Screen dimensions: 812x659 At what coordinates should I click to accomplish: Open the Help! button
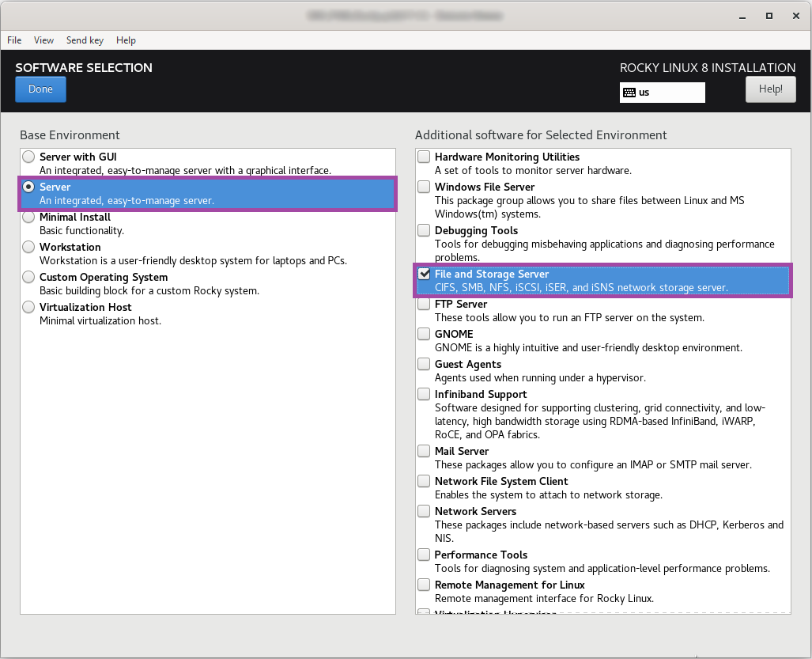coord(770,89)
